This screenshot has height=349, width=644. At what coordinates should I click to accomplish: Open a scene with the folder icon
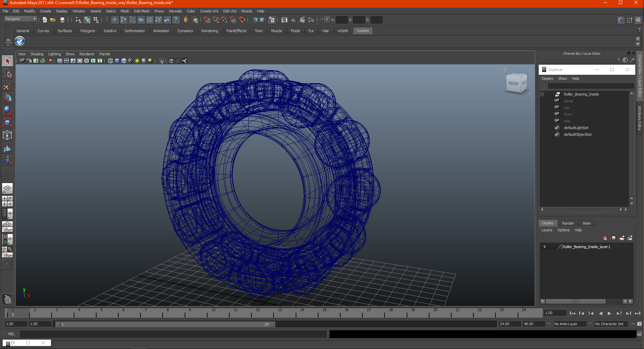click(53, 20)
